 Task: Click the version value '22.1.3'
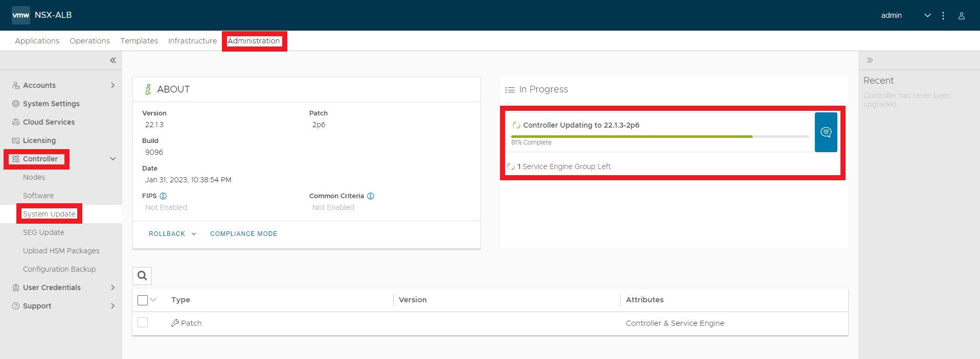154,125
